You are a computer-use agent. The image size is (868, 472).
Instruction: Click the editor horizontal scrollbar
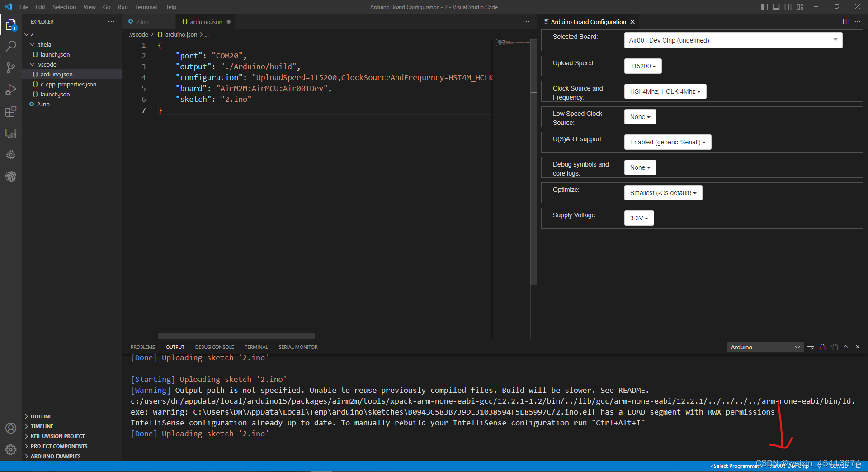(236, 336)
